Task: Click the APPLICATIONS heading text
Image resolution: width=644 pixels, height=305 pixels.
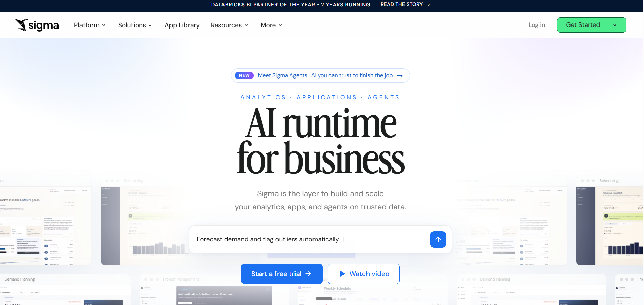Action: pyautogui.click(x=327, y=97)
